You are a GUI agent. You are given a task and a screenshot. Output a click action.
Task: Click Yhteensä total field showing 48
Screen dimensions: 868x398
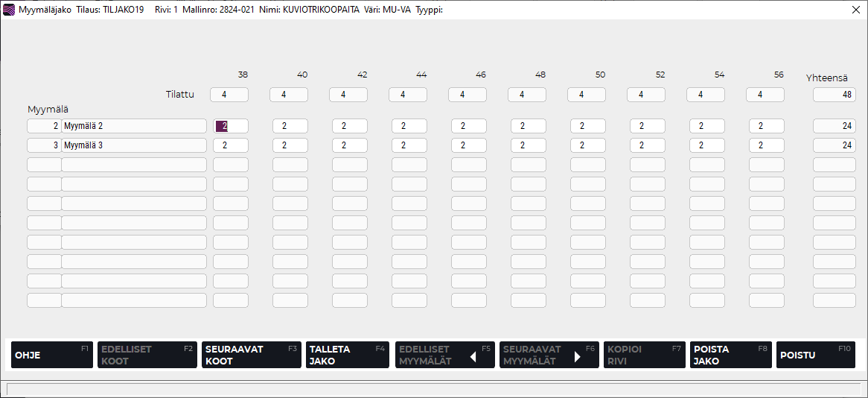click(834, 95)
